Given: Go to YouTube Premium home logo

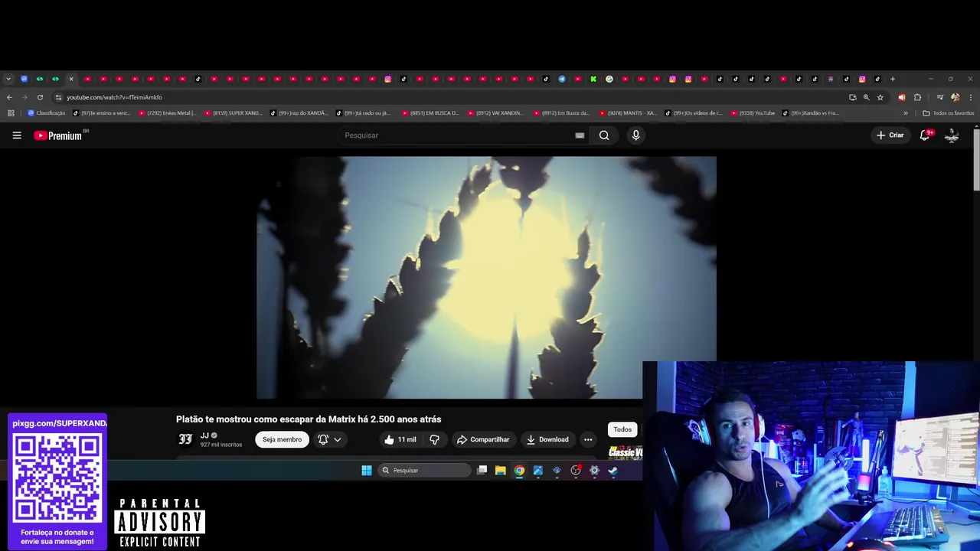Looking at the screenshot, I should 60,135.
